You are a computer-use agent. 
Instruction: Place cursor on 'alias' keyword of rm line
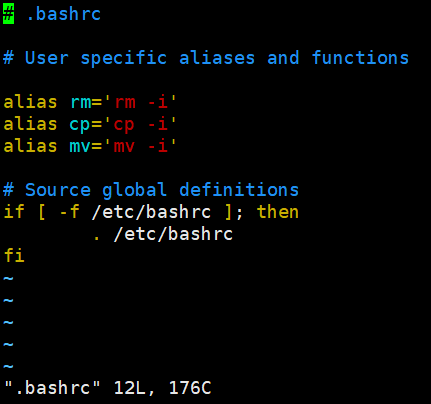tap(30, 102)
